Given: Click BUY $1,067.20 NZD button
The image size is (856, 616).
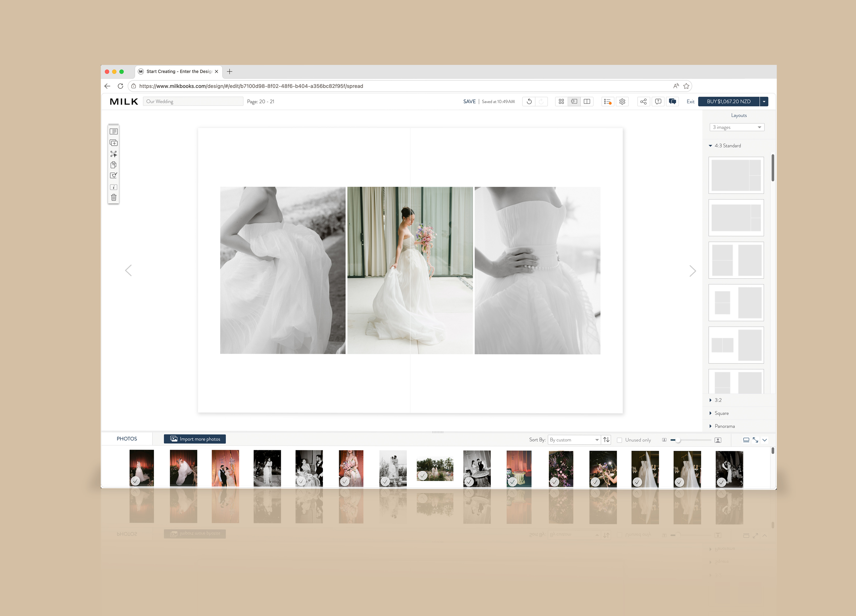Looking at the screenshot, I should (728, 102).
